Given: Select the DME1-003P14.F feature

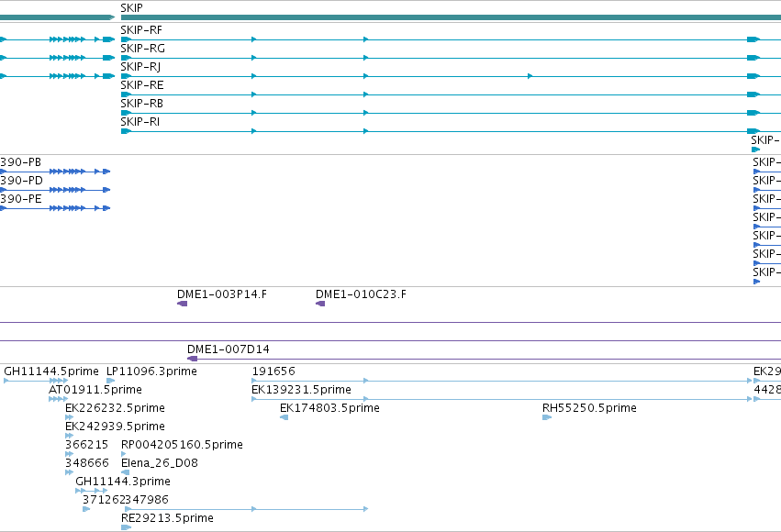Looking at the screenshot, I should [222, 294].
